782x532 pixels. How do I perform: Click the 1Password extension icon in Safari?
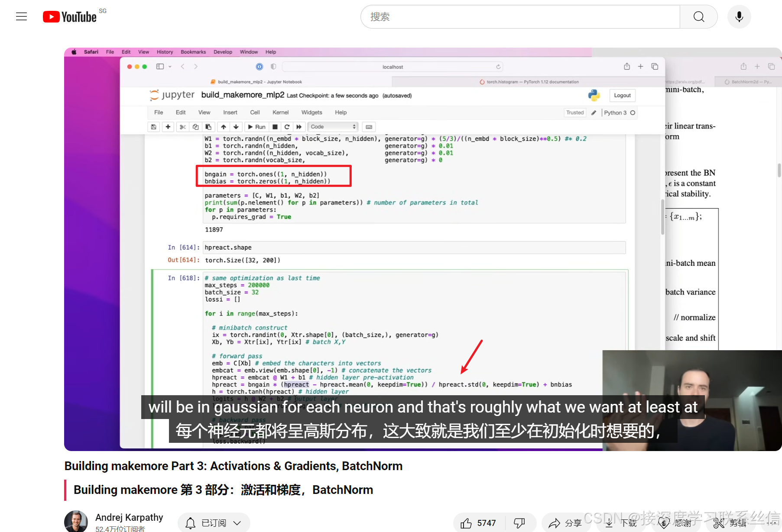click(x=260, y=67)
